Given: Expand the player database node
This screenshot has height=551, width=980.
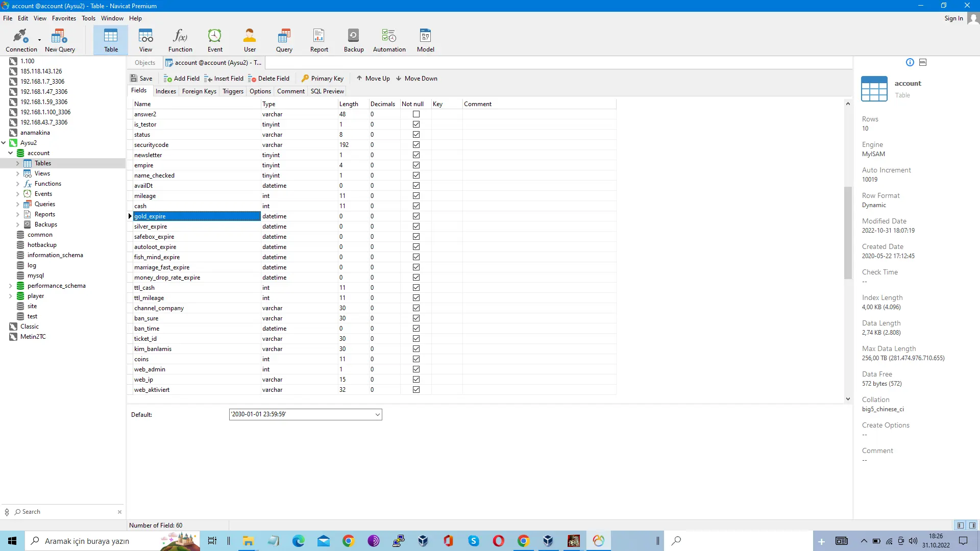Looking at the screenshot, I should pyautogui.click(x=10, y=296).
